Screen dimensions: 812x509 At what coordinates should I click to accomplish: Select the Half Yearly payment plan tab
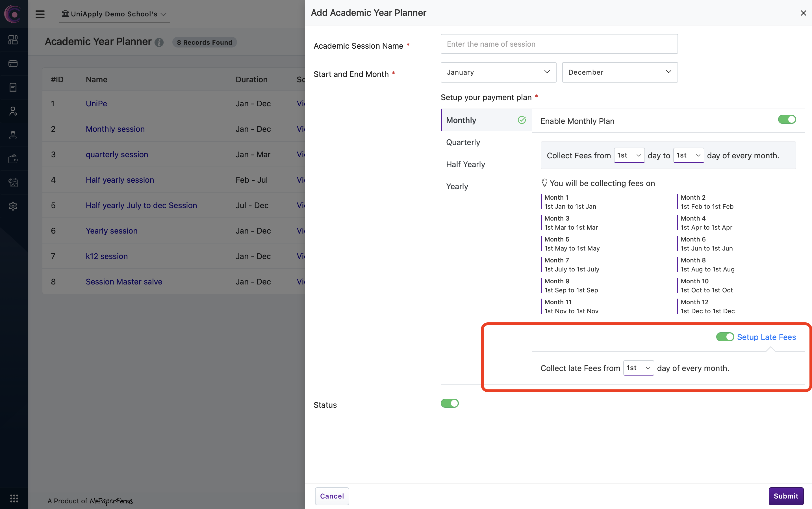486,164
